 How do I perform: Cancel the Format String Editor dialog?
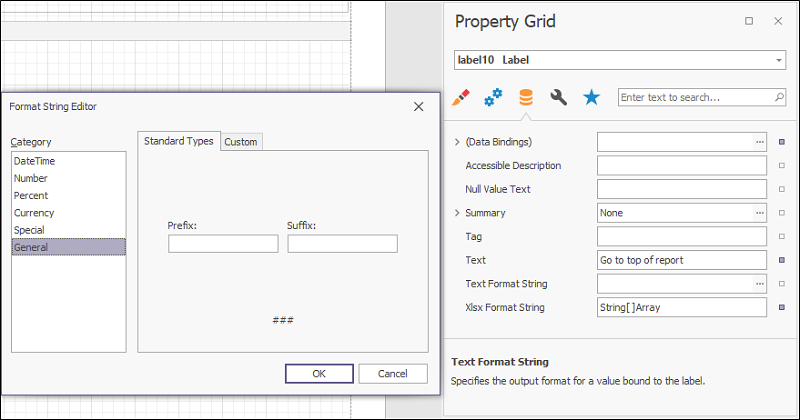pyautogui.click(x=392, y=373)
